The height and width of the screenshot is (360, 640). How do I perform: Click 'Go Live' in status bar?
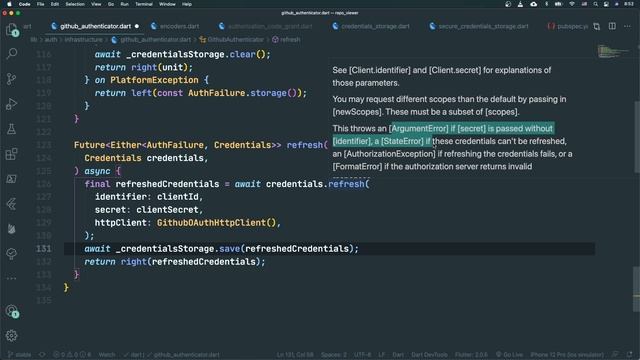coord(509,355)
